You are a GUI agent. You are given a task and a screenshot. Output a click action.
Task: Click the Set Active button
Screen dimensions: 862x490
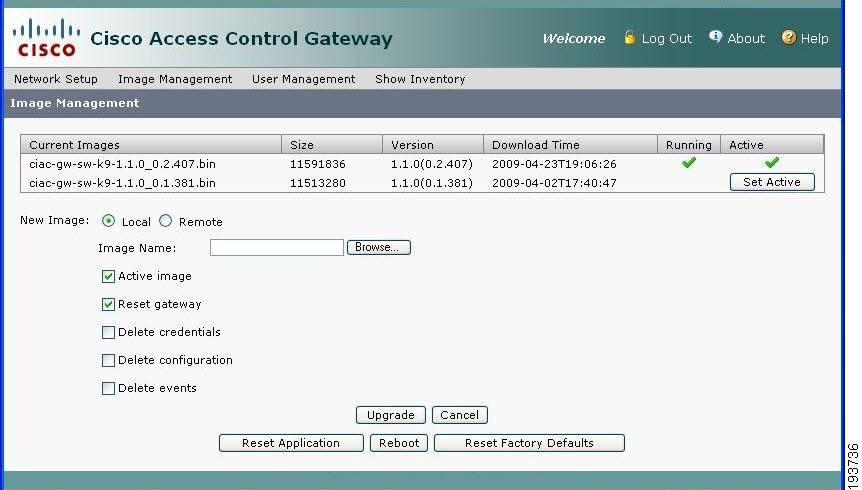772,182
